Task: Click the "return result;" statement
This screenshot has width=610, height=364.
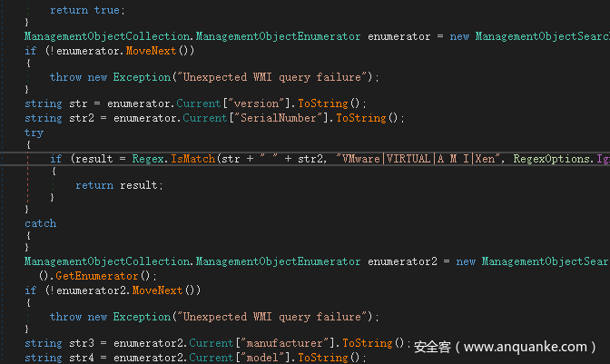Action: coord(119,185)
